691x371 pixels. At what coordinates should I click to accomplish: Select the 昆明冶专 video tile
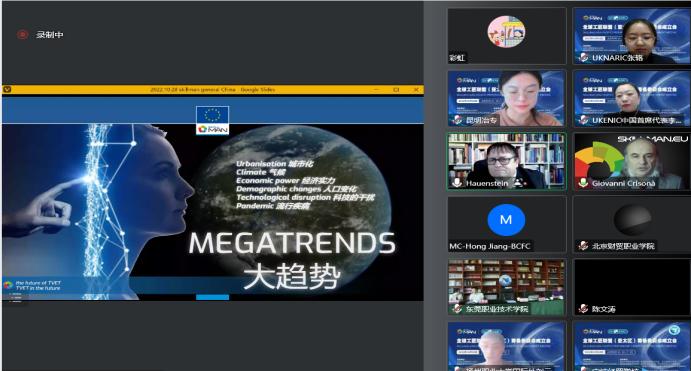(x=507, y=99)
